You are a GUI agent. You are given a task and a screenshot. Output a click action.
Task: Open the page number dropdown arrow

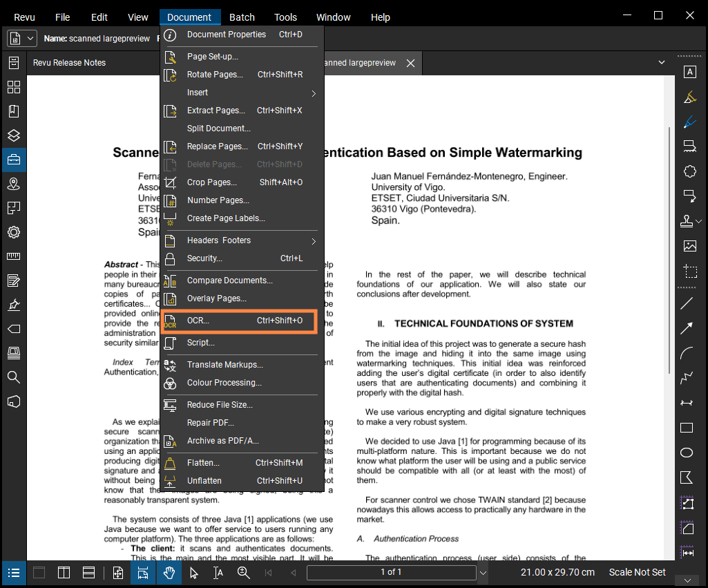pos(484,572)
